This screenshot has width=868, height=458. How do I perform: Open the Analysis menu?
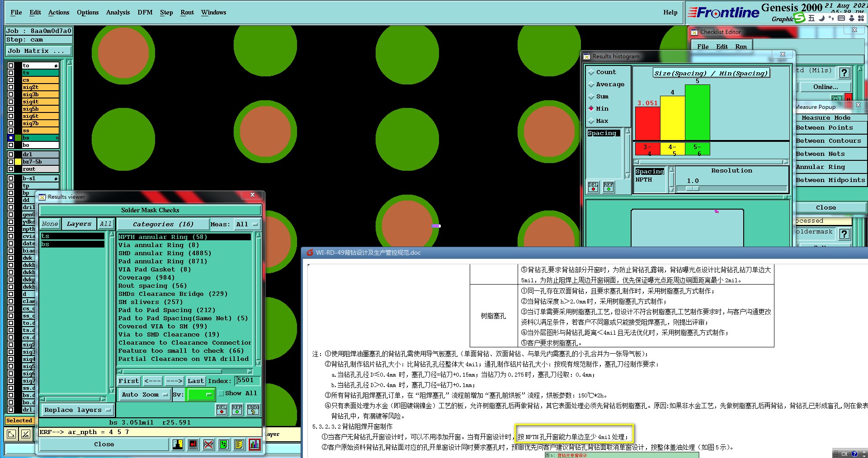118,13
